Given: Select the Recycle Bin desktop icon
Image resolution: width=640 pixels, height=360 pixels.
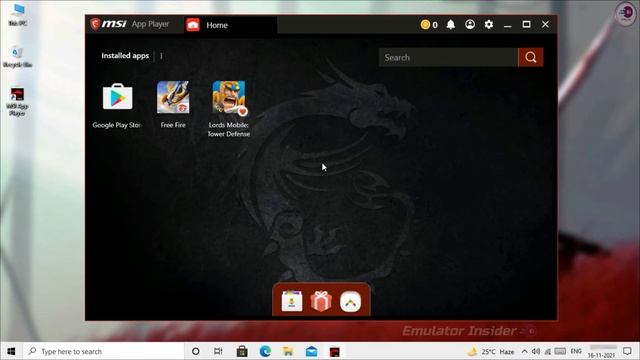Looking at the screenshot, I should [18, 56].
